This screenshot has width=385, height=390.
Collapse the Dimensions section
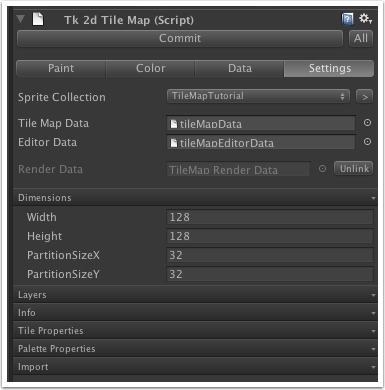[x=195, y=197]
